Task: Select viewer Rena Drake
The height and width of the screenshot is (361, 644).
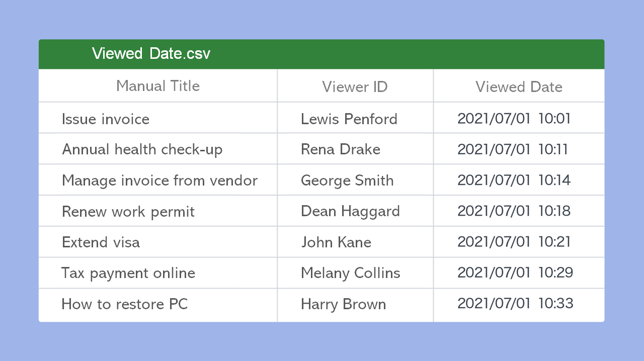Action: [340, 149]
